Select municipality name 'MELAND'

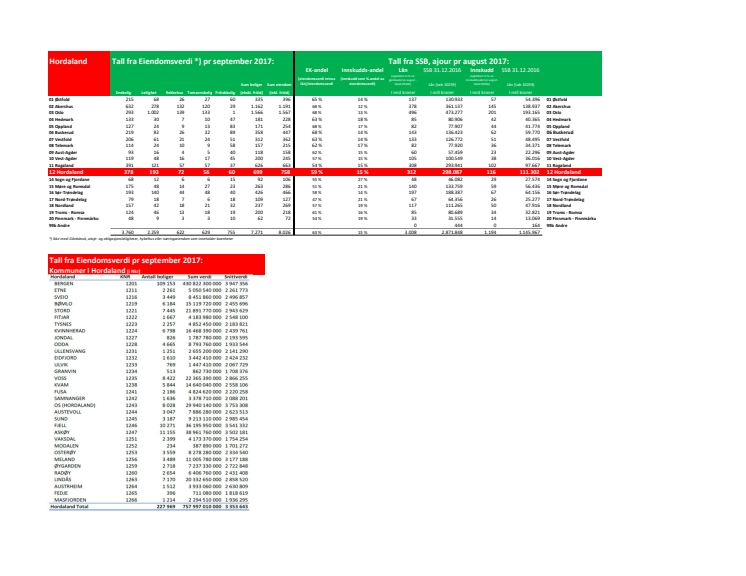pos(64,459)
